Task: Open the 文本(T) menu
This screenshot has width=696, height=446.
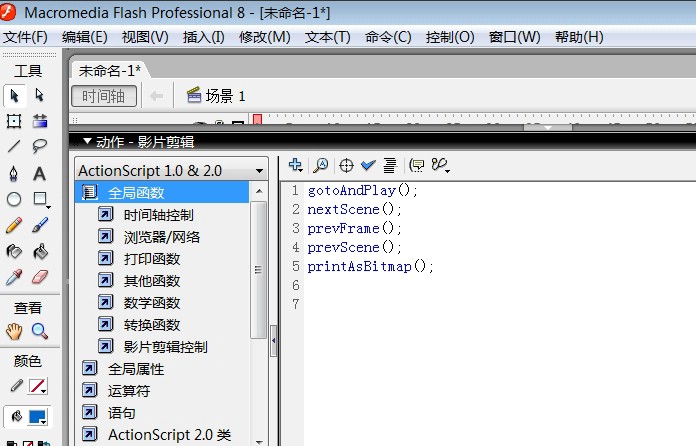Action: (328, 37)
